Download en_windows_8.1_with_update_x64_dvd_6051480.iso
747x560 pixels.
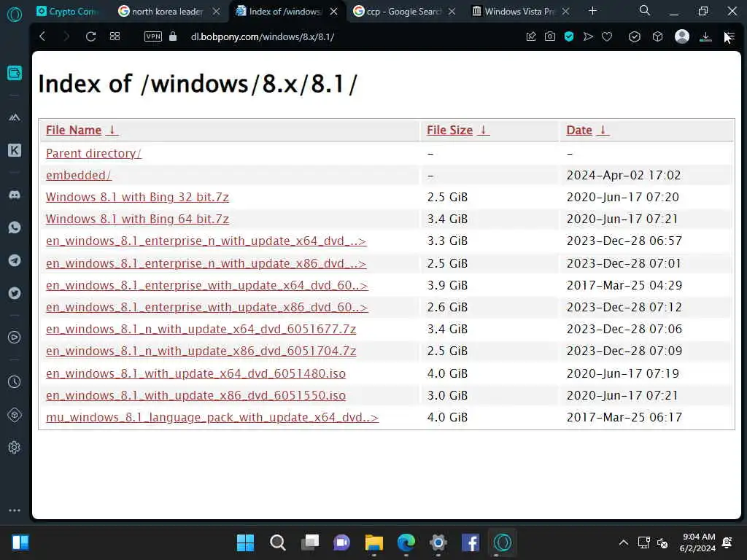click(196, 373)
